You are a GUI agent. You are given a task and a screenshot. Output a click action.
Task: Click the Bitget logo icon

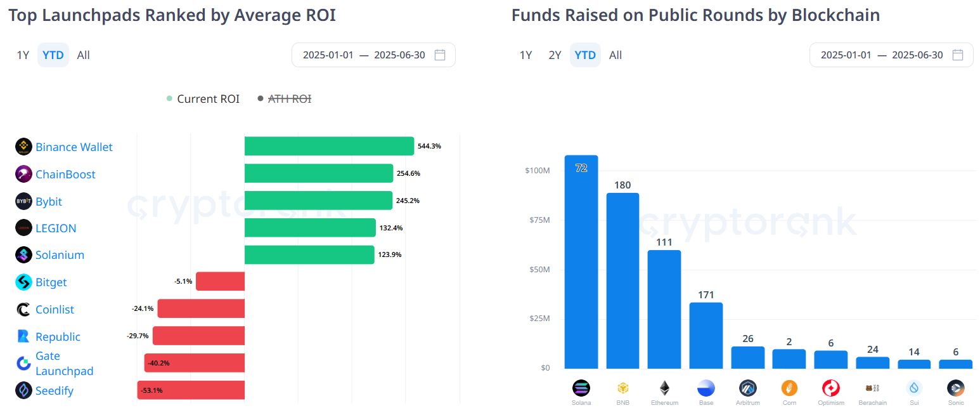coord(23,282)
